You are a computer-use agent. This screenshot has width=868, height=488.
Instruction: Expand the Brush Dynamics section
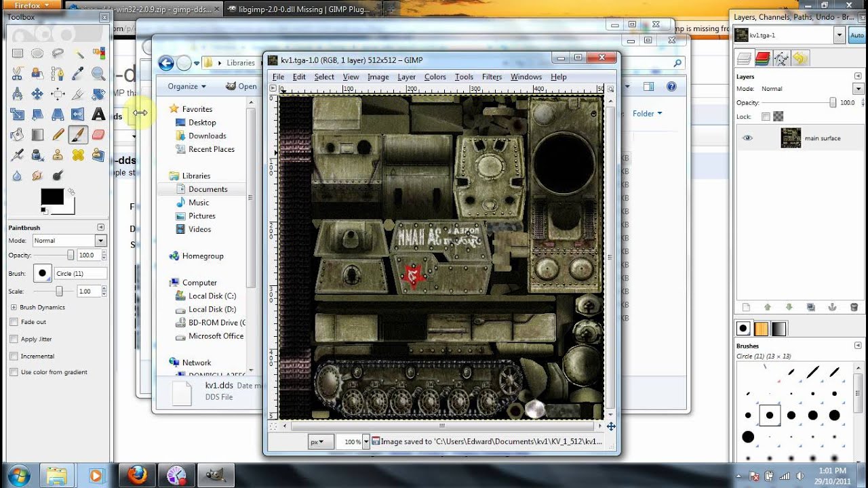(14, 307)
